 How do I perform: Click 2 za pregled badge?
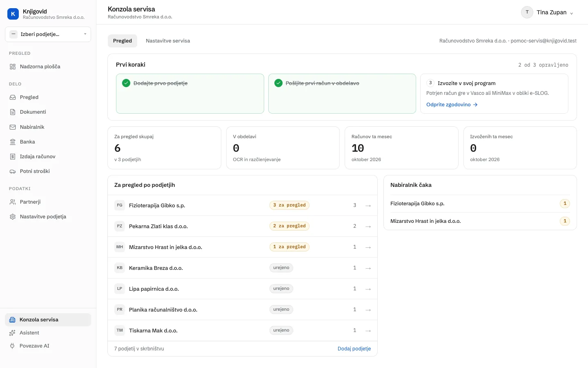[x=290, y=226]
